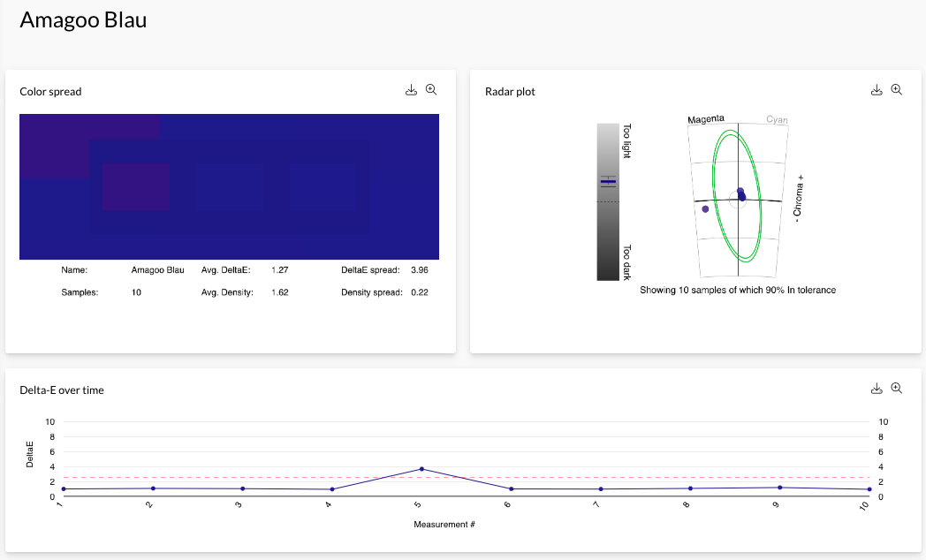This screenshot has height=560, width=926.
Task: Click the data point at measurement 9
Action: tap(779, 488)
